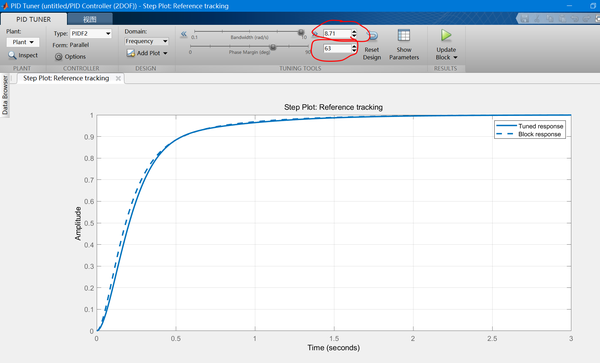Click the Add Plot icon
Screen dimensions: 600x363
point(131,53)
